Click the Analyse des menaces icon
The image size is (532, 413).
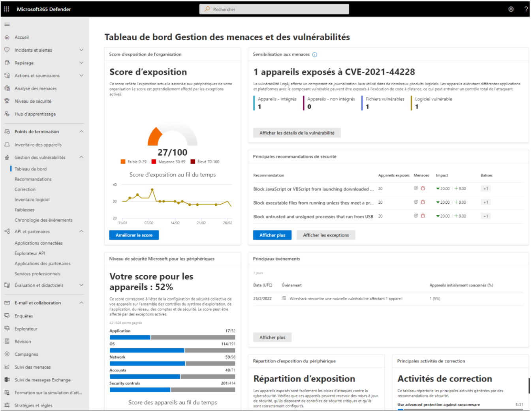coord(7,88)
